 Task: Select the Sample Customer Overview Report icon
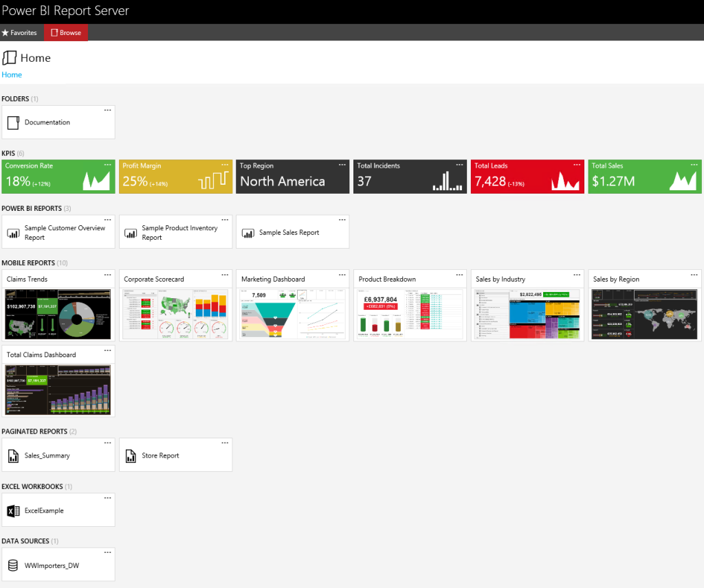point(13,231)
